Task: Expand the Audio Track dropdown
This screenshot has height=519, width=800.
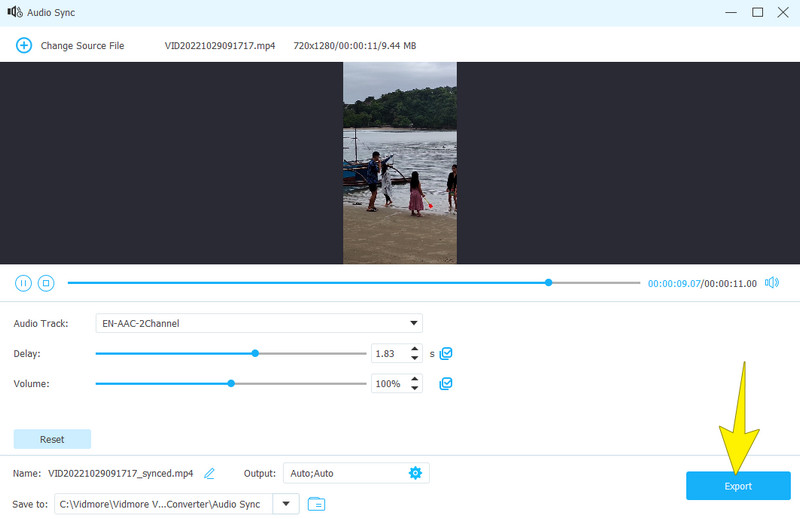Action: pyautogui.click(x=414, y=323)
